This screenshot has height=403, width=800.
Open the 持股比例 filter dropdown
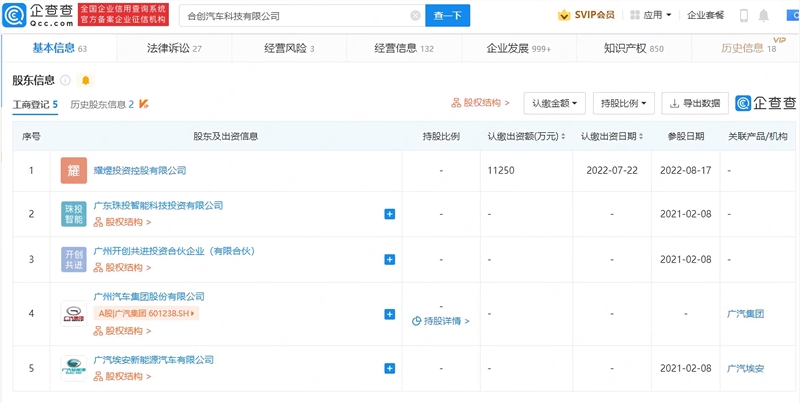[x=623, y=104]
